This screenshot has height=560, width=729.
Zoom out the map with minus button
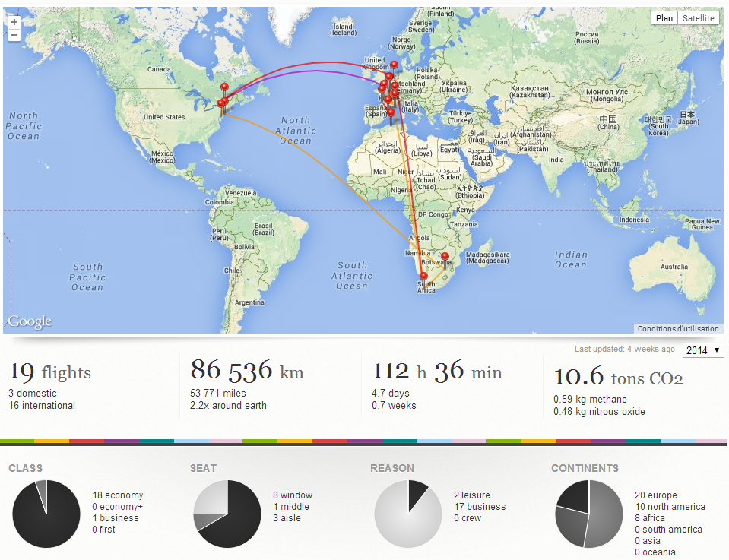pyautogui.click(x=14, y=35)
